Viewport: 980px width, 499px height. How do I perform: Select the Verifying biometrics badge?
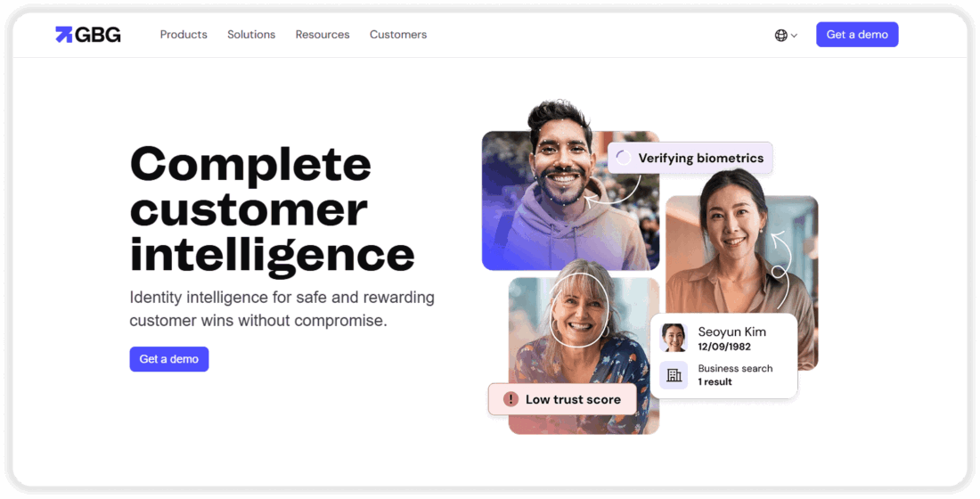[690, 158]
